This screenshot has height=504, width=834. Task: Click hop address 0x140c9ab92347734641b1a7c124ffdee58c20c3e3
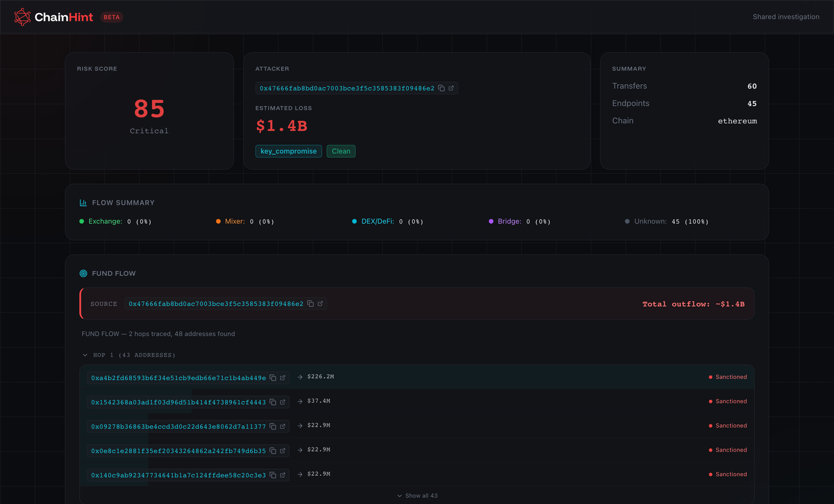178,475
